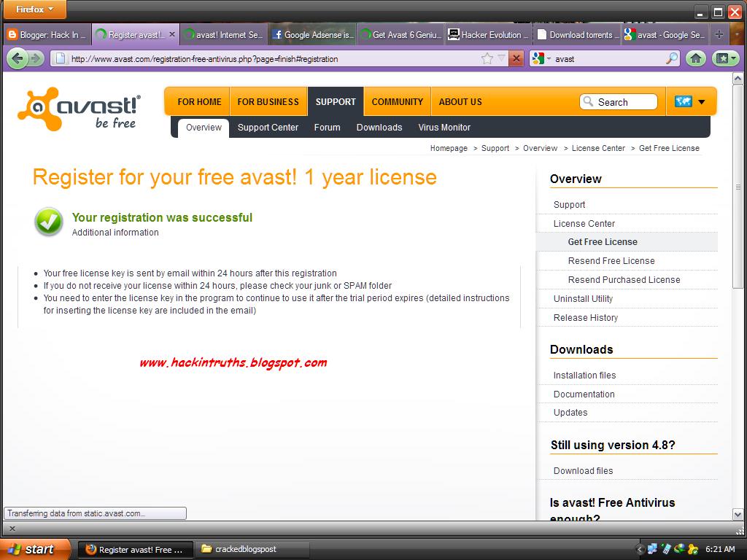This screenshot has height=560, width=747.
Task: Click the Internet Download Manager tray icon
Action: (678, 548)
